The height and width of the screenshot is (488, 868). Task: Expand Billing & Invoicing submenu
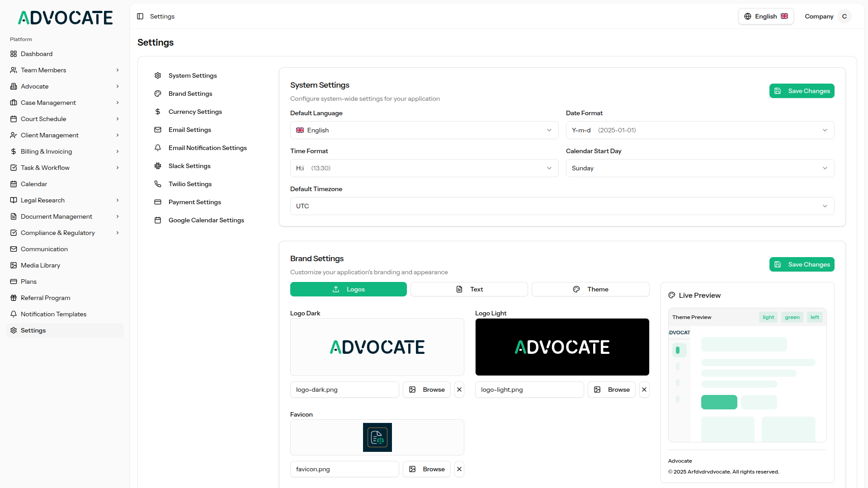tap(65, 151)
